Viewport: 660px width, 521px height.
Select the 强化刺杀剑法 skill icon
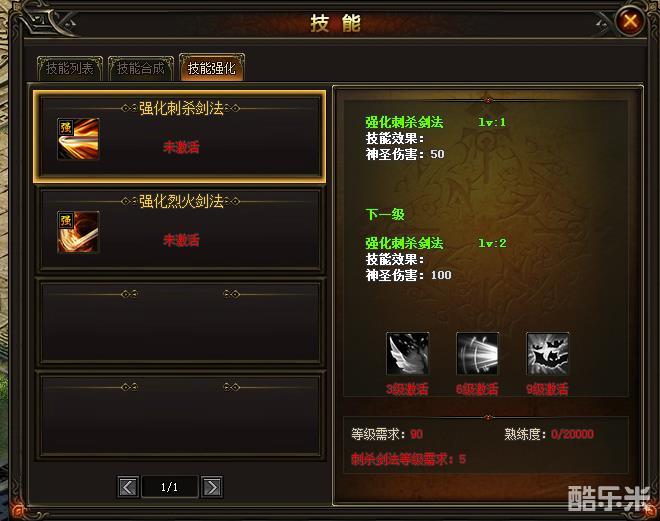[x=78, y=139]
